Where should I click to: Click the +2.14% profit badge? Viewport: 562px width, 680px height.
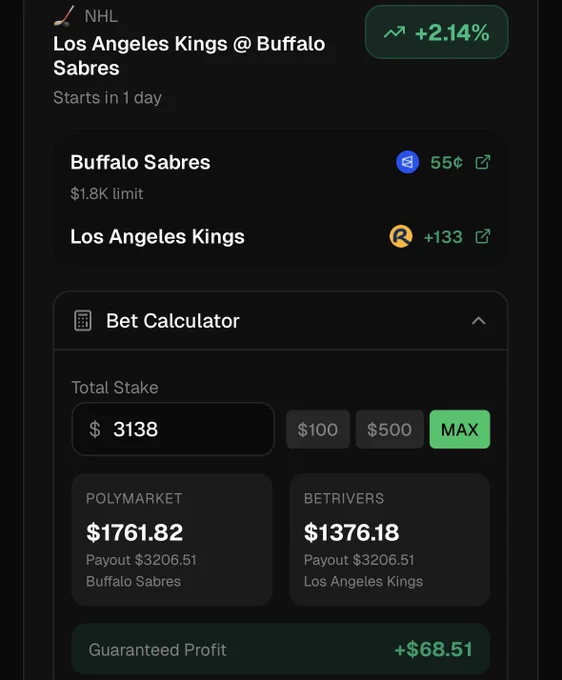[437, 32]
